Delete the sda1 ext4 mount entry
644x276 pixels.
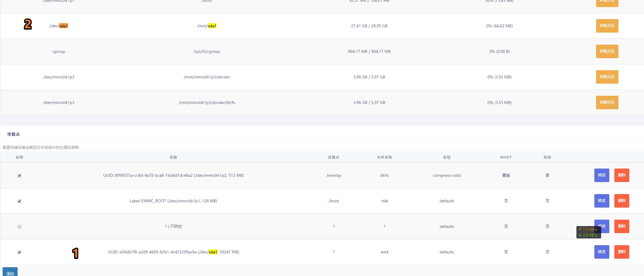[622, 252]
